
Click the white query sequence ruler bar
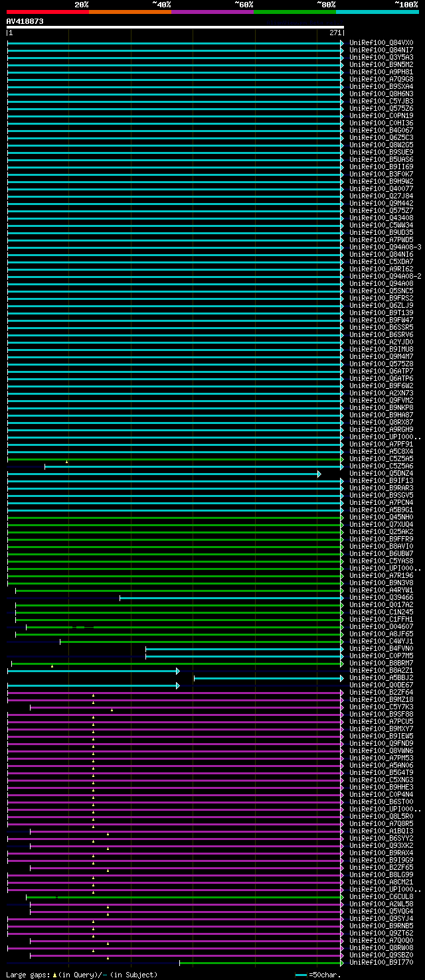click(175, 27)
